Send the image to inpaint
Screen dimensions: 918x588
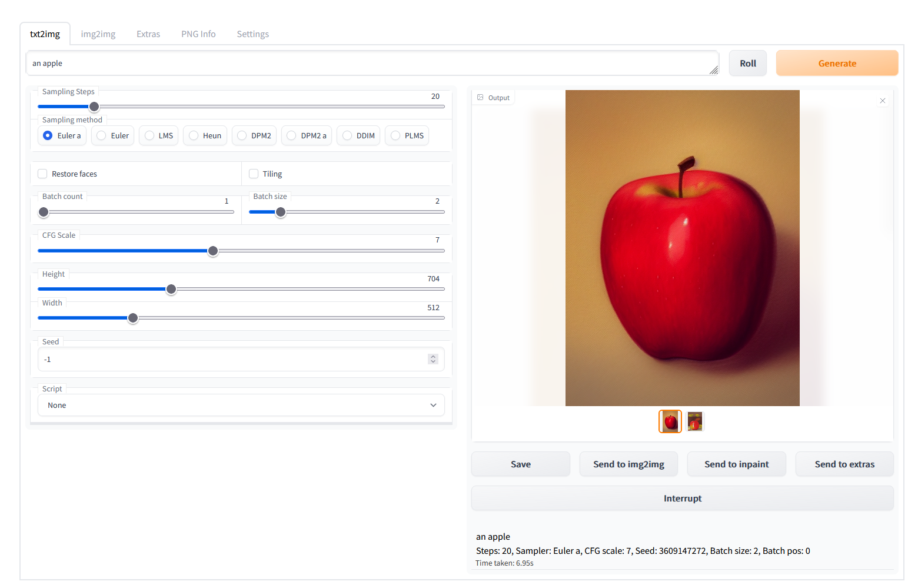point(736,464)
